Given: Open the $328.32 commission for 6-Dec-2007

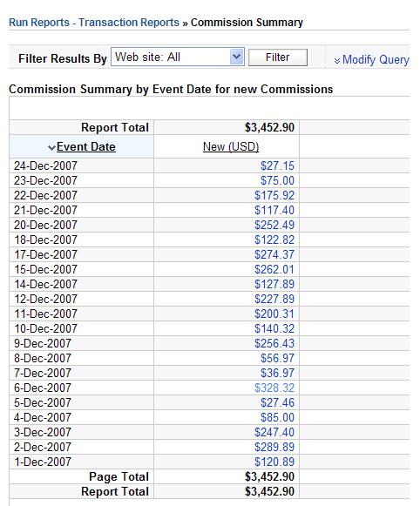Looking at the screenshot, I should [x=274, y=388].
